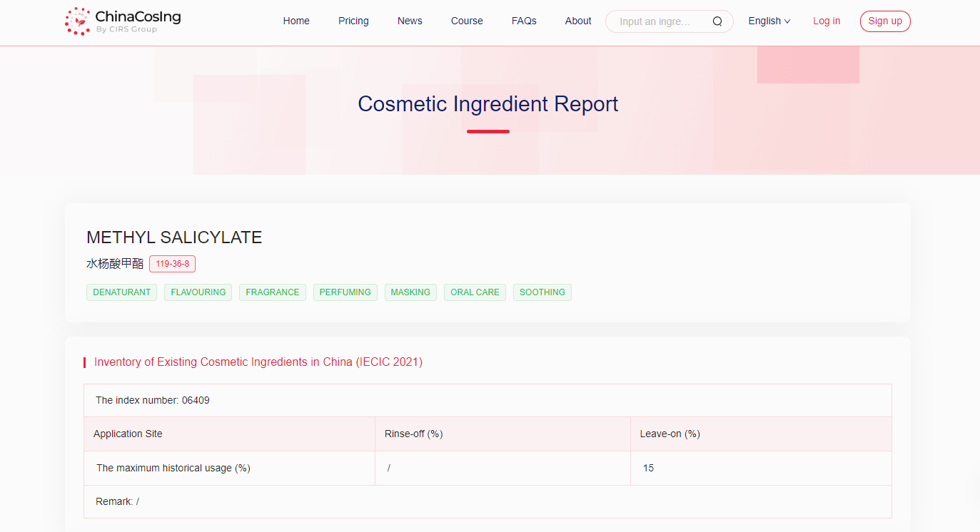980x532 pixels.
Task: Click the ingredient search input field
Action: (657, 21)
